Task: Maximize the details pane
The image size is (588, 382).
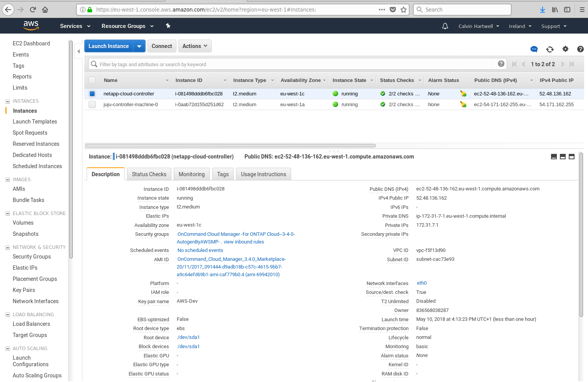Action: [x=571, y=157]
